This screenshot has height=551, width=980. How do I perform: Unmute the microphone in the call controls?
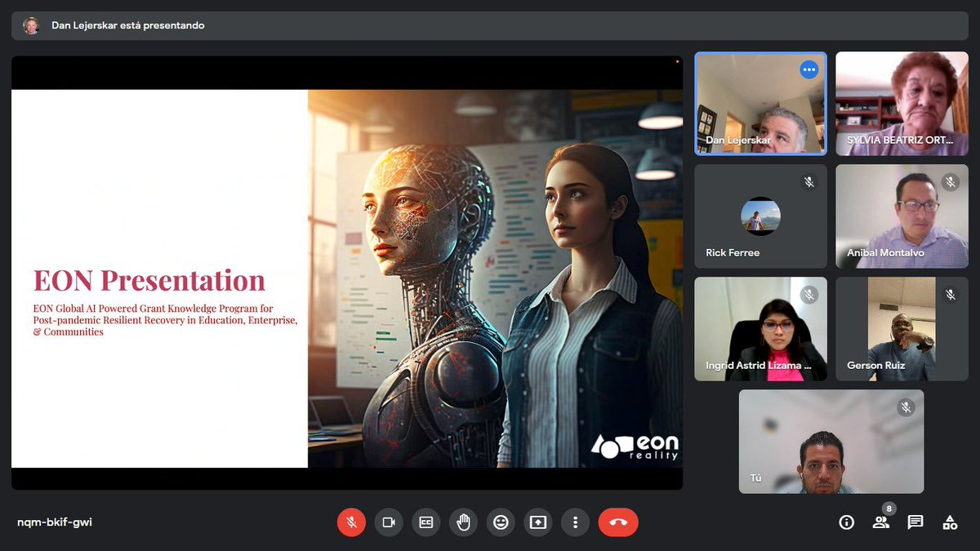[x=351, y=522]
